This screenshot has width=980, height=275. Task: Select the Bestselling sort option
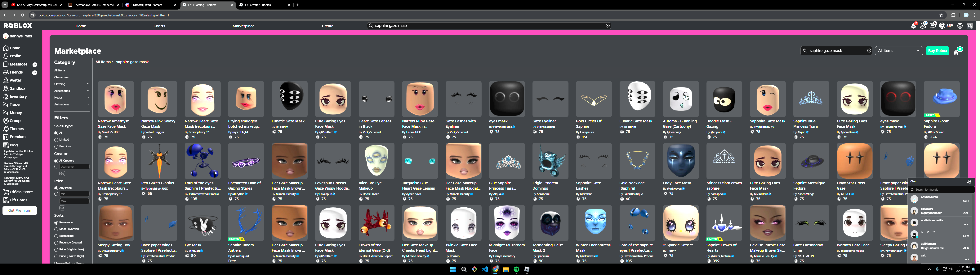point(56,236)
